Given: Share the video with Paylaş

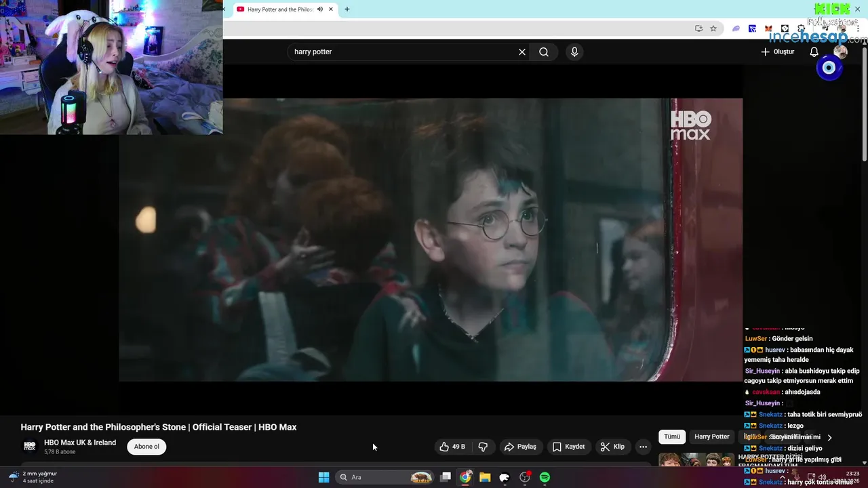Looking at the screenshot, I should point(520,447).
